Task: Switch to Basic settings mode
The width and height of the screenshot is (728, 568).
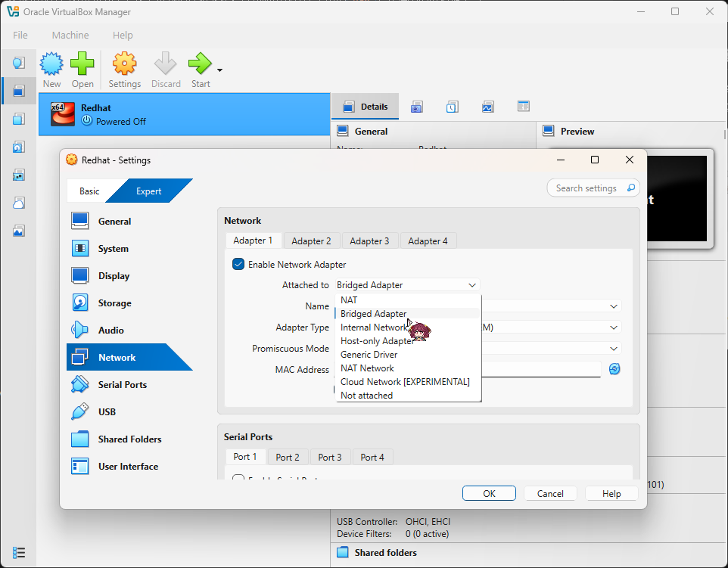Action: coord(89,191)
